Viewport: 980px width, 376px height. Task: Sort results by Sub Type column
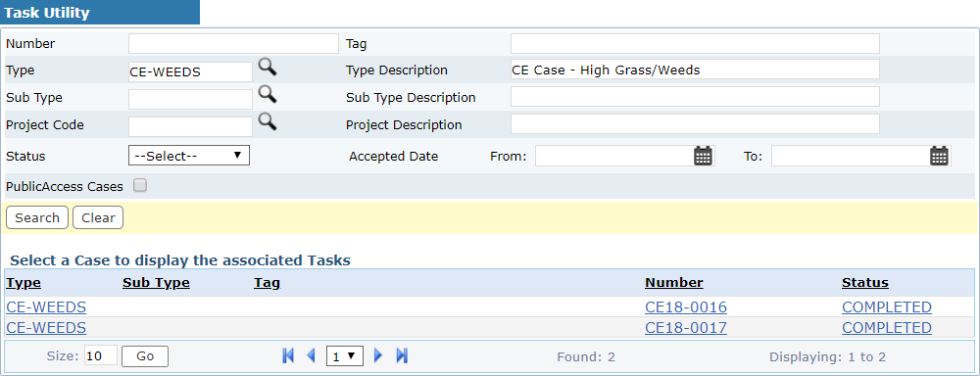click(x=156, y=282)
